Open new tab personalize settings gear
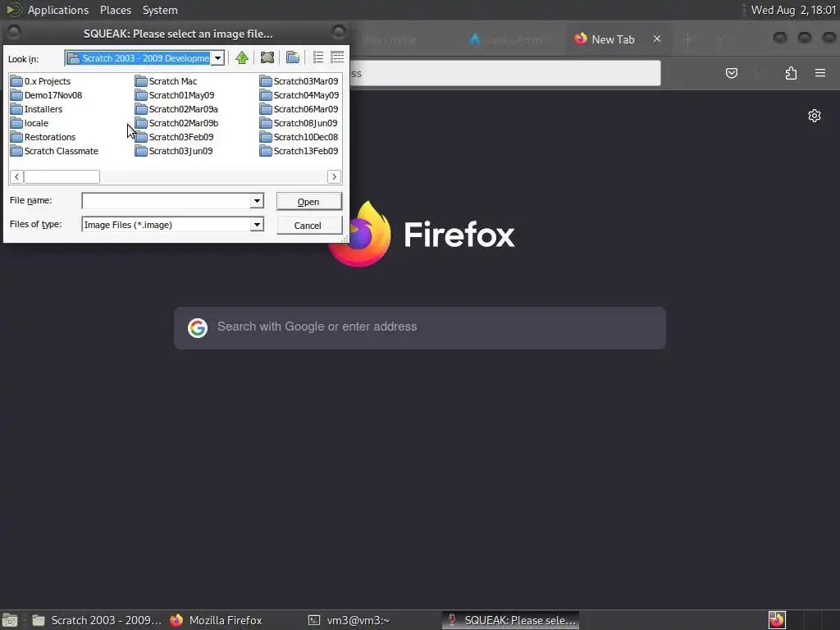This screenshot has width=840, height=630. pos(815,116)
